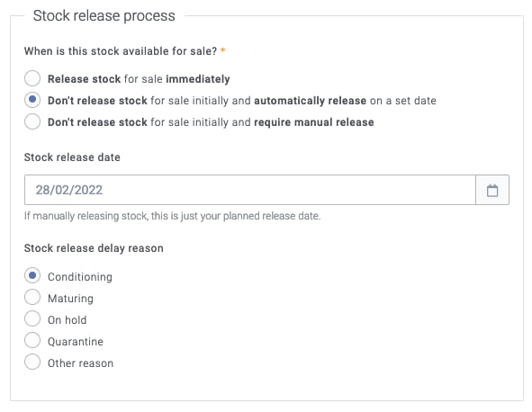Click the bold 'automatically release' label text
This screenshot has height=412, width=532.
pos(310,101)
